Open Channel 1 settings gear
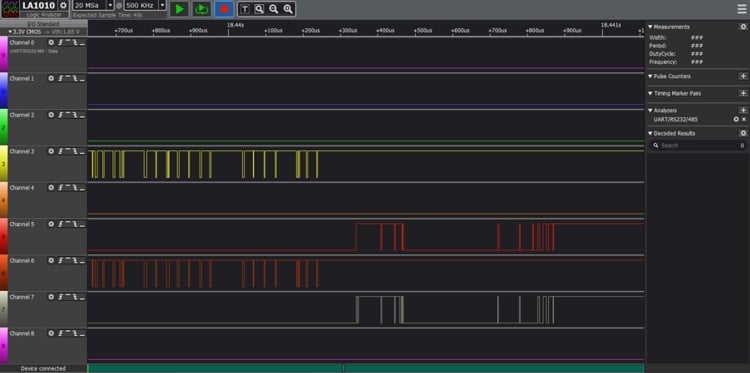 point(51,78)
